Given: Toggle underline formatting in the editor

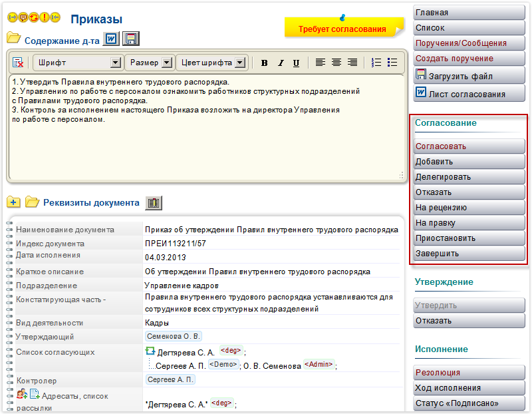Looking at the screenshot, I should pyautogui.click(x=296, y=62).
